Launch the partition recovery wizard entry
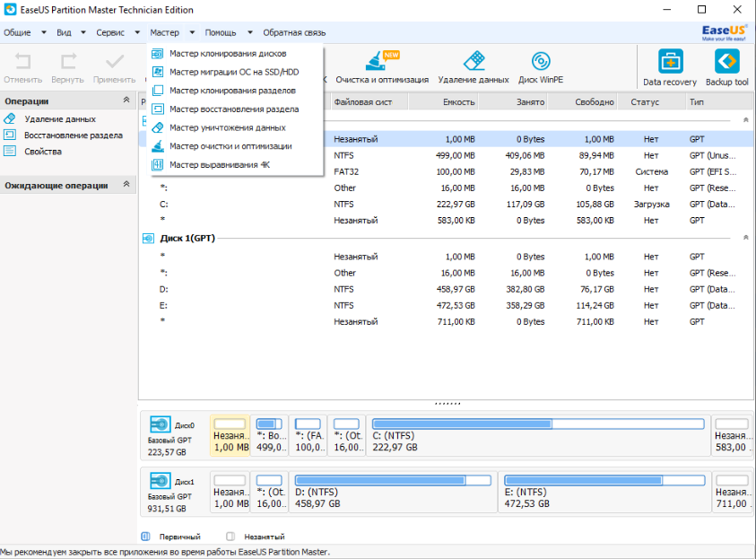Screen dimensions: 756x559 (x=235, y=109)
